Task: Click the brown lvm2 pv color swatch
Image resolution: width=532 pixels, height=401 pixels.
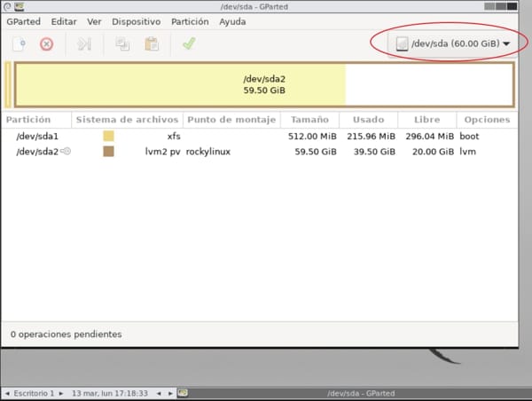Action: 108,152
